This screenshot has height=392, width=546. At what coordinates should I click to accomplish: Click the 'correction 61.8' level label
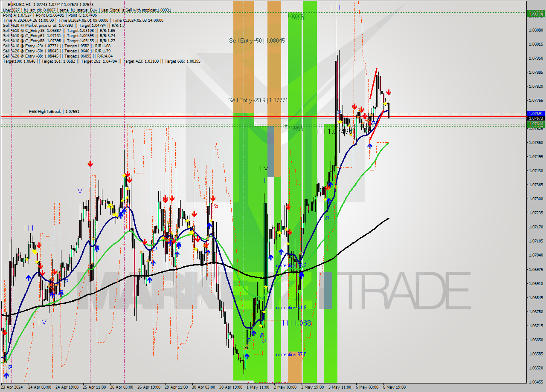291,308
